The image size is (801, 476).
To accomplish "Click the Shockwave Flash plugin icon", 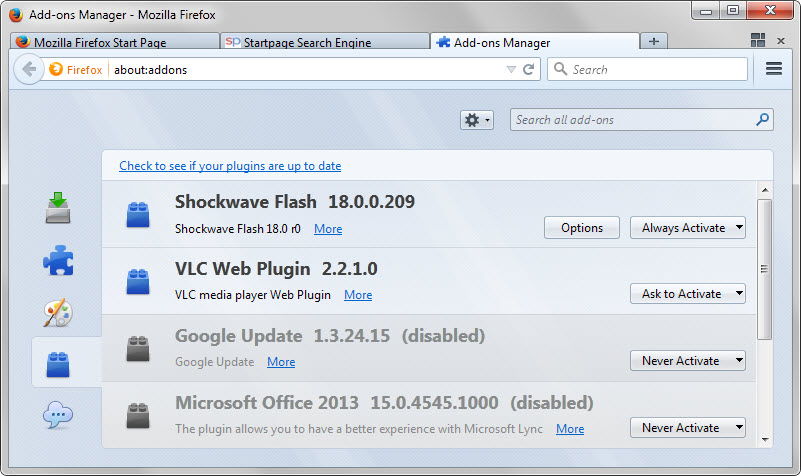I will click(x=138, y=214).
